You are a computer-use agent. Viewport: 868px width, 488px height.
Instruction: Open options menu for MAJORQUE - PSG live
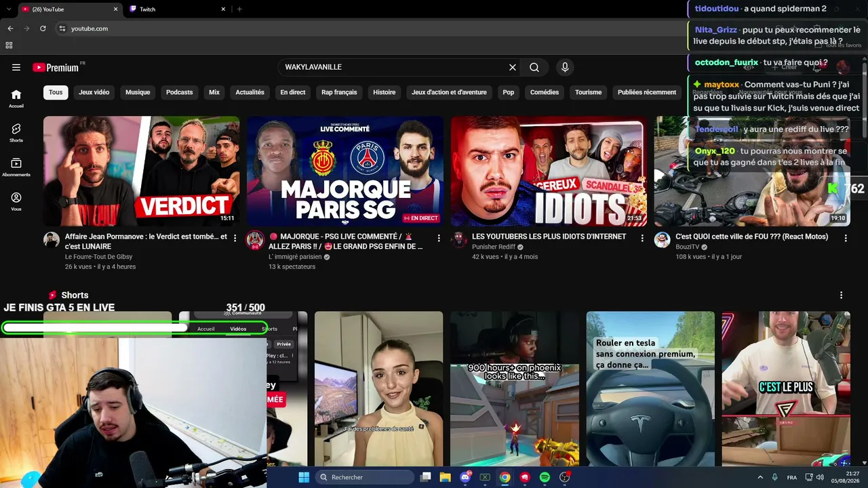[x=439, y=238]
